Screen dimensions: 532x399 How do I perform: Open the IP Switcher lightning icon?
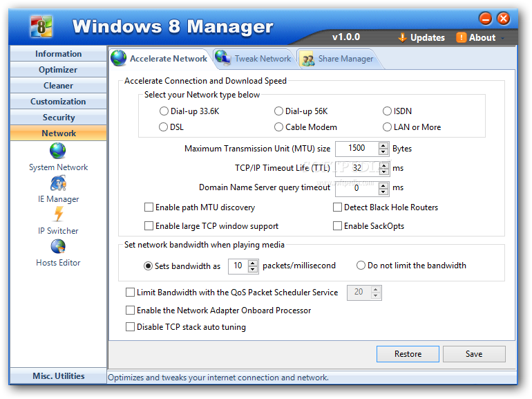[x=58, y=214]
